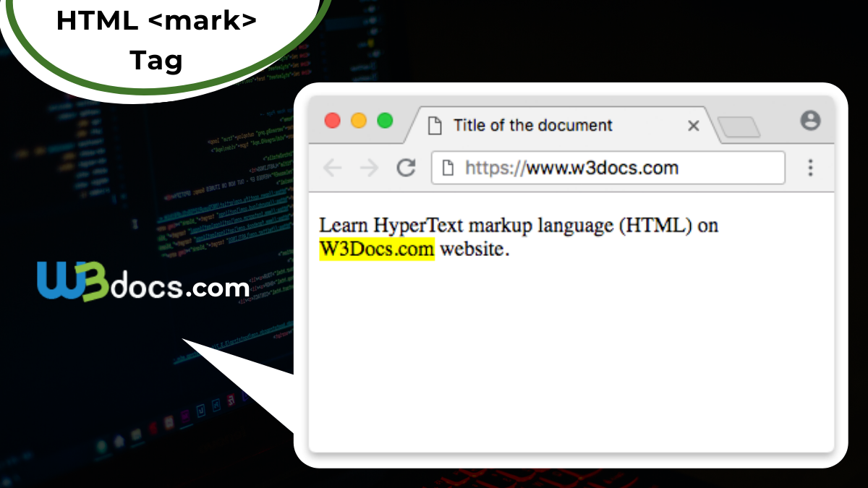The image size is (868, 488).
Task: Open a new tab with blank tab button
Action: 739,127
